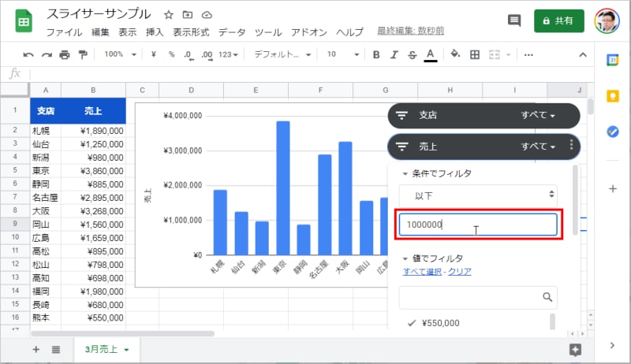631x364 pixels.
Task: Open the Google Calendar side panel
Action: click(613, 60)
